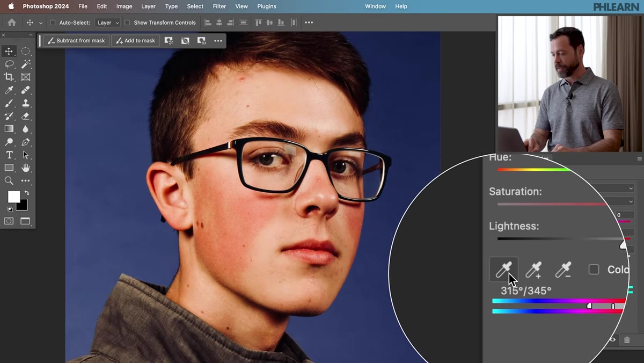Open the contextual task bar more options
644x363 pixels.
tap(218, 41)
